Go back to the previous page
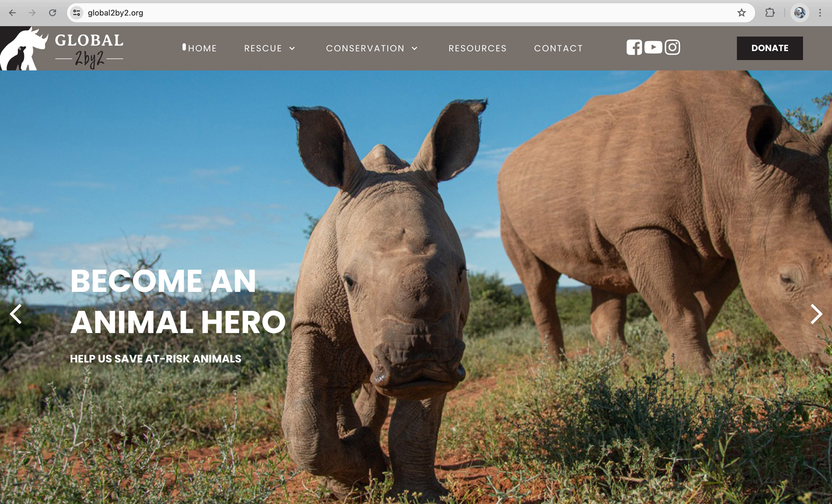 coord(13,13)
